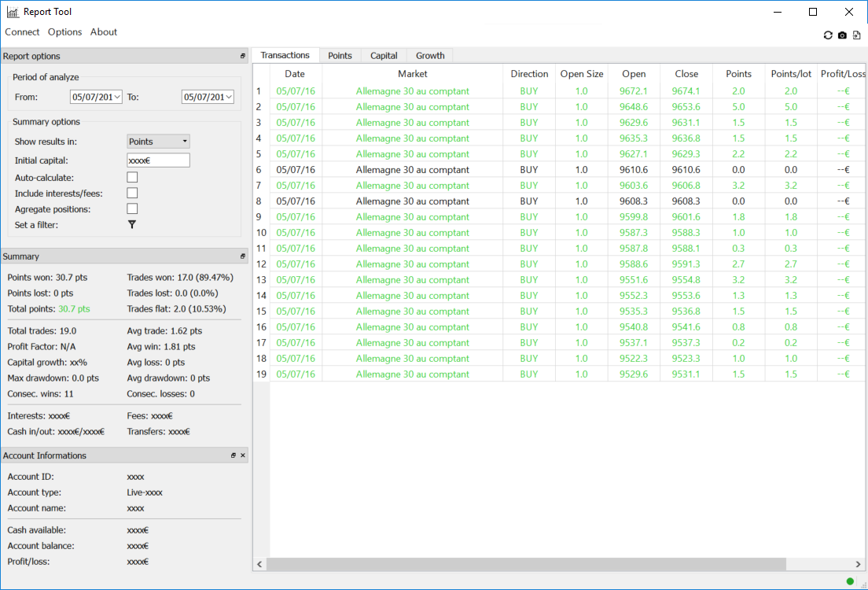The height and width of the screenshot is (590, 868).
Task: Open the filter funnel icon
Action: [132, 225]
